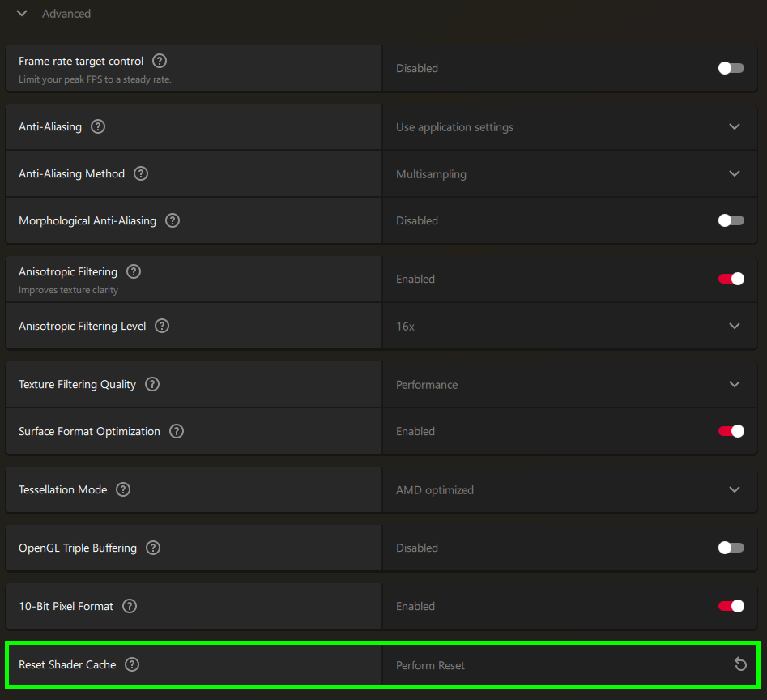
Task: Click the Enabled status of 10-Bit Pixel Format
Action: 415,607
